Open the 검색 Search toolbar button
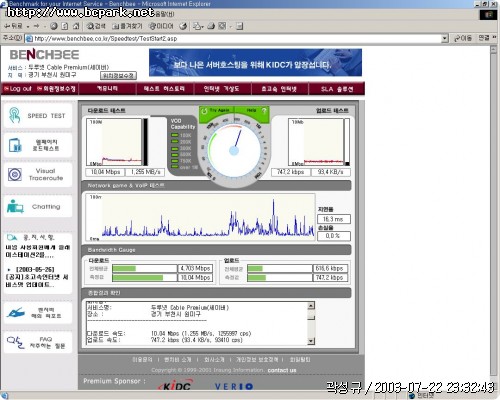This screenshot has height=400, width=500. click(x=96, y=26)
